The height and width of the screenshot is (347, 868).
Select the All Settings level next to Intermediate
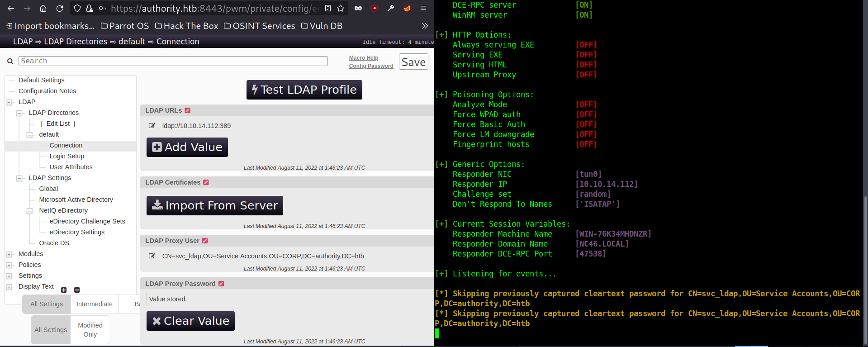(47, 304)
